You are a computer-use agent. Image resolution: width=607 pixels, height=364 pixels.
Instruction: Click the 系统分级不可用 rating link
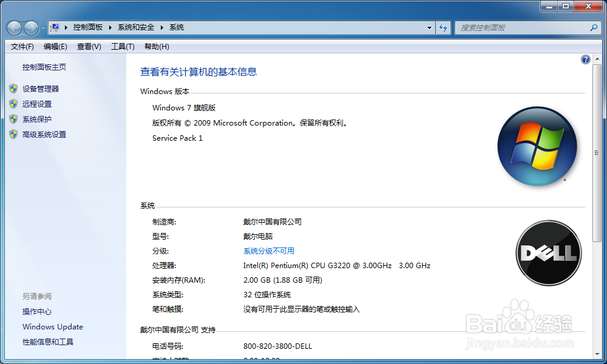(x=269, y=251)
